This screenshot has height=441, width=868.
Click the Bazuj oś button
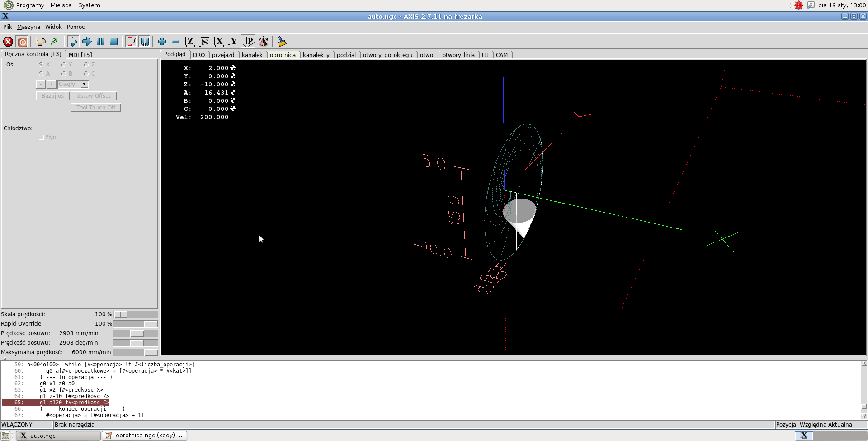52,96
